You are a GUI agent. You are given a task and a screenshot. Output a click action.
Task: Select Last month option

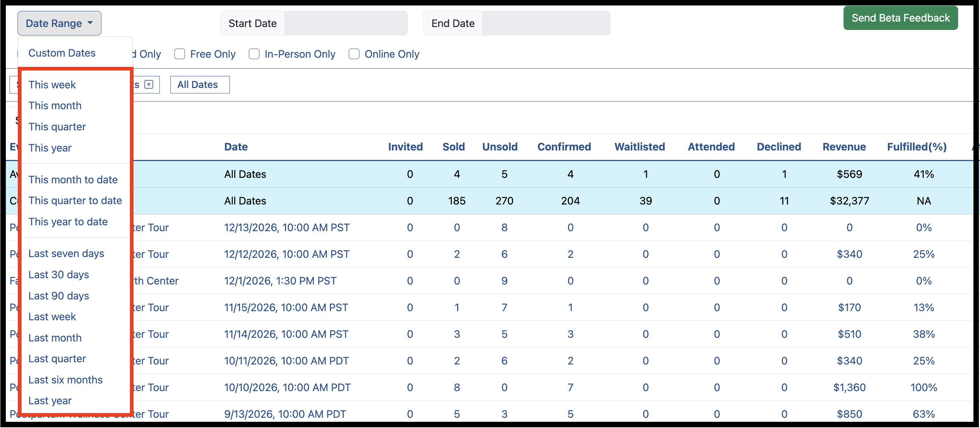(x=55, y=338)
